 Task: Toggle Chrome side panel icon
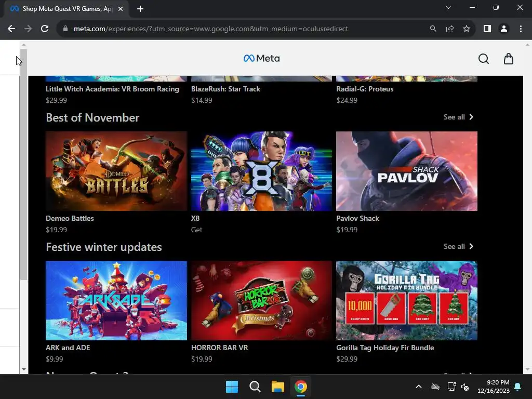487,29
